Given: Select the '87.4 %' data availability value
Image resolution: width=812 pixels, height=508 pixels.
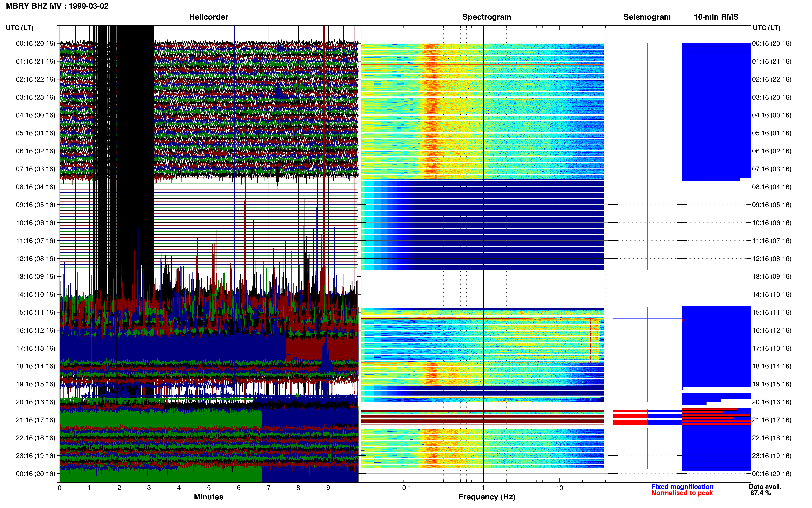Looking at the screenshot, I should pos(761,493).
